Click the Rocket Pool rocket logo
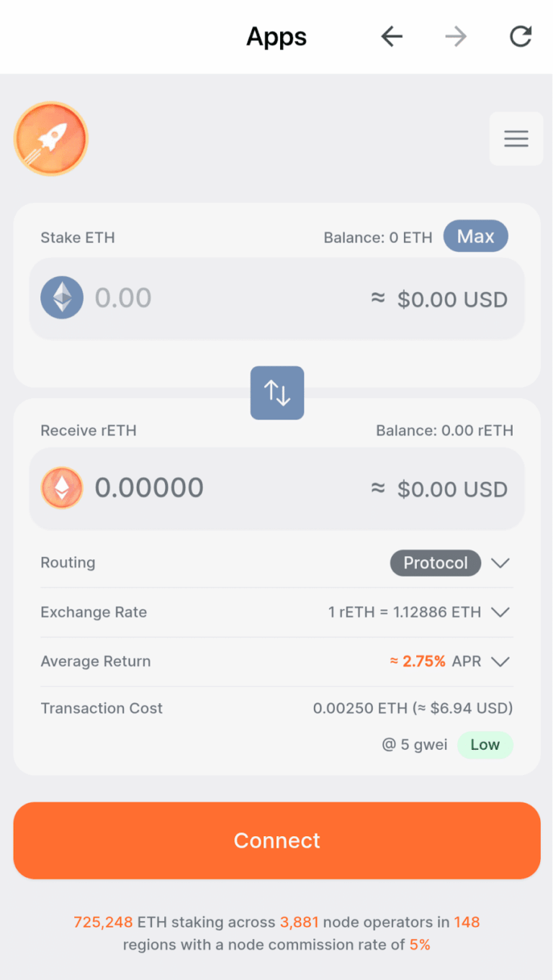This screenshot has width=553, height=980. tap(51, 138)
